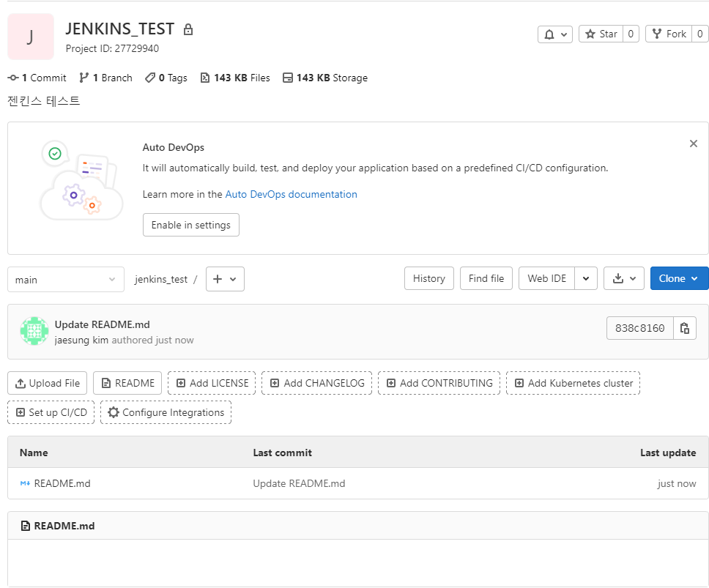
Task: Expand the Web IDE options arrow
Action: 586,278
